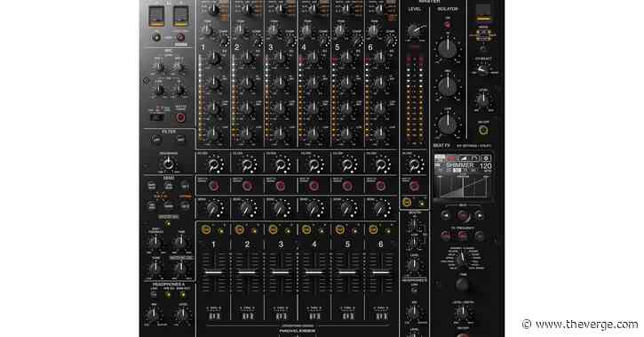The width and height of the screenshot is (644, 337).
Task: Toggle channel 5 yellow cue button
Action: tap(340, 229)
